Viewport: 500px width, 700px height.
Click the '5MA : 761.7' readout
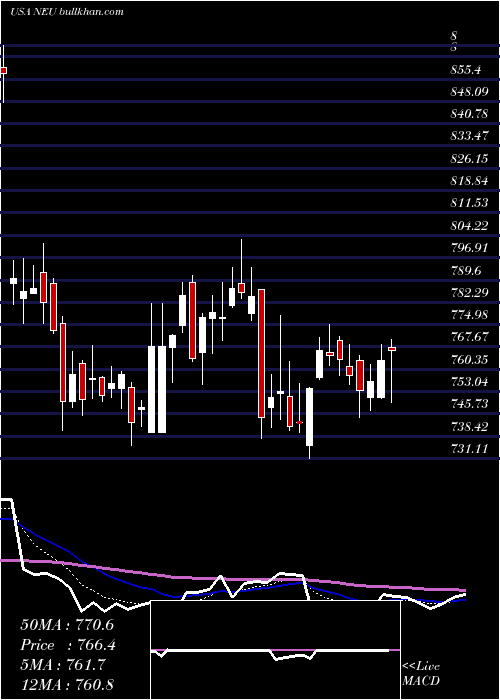click(x=62, y=665)
